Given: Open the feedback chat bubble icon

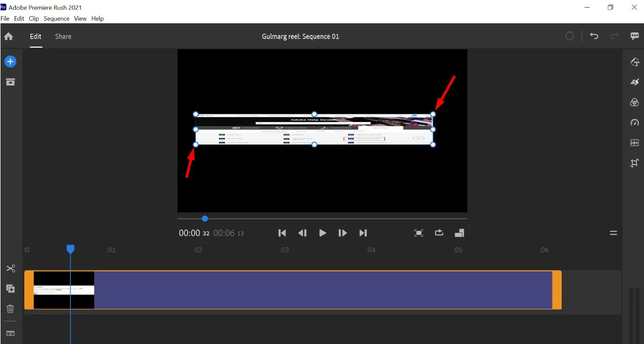Looking at the screenshot, I should pos(634,36).
